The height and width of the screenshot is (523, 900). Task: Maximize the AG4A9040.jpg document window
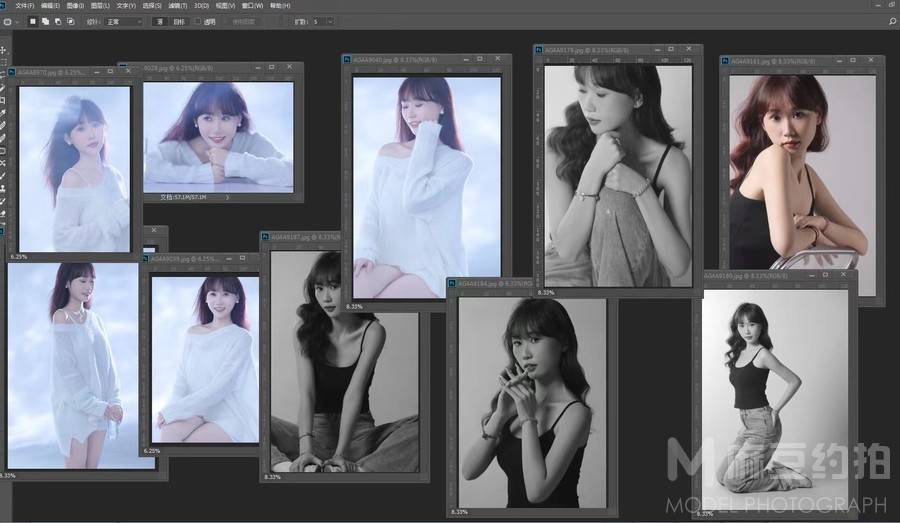point(480,59)
